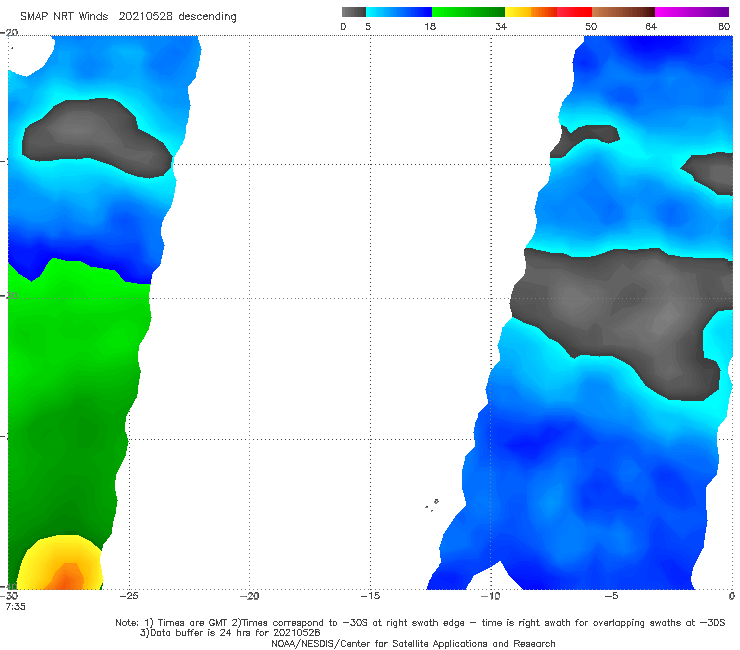Click the date "20210528" in the title

(x=145, y=16)
